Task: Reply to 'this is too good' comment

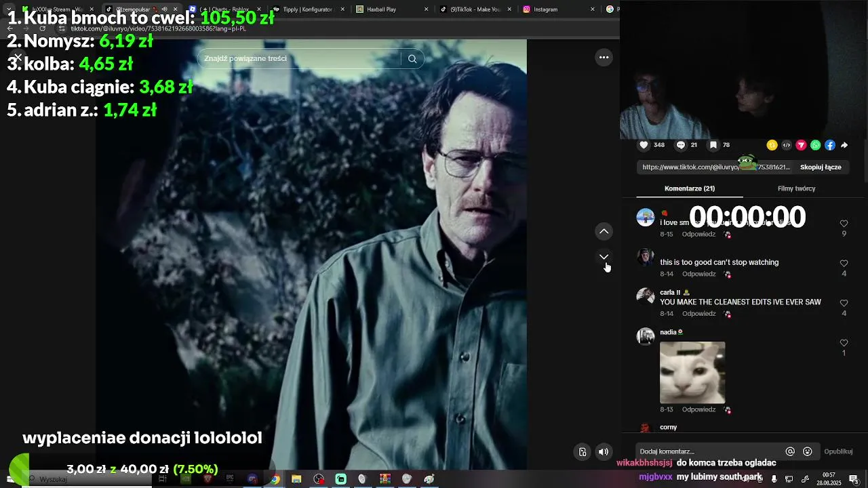Action: pyautogui.click(x=698, y=274)
